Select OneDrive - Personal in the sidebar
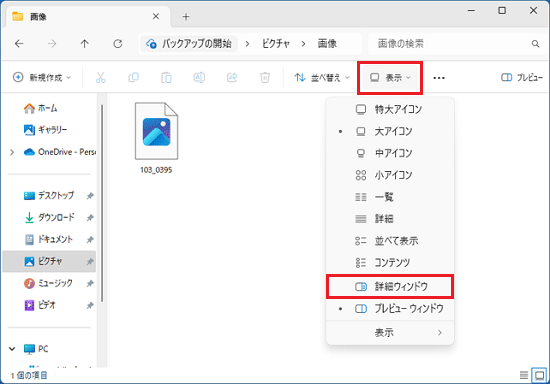 (60, 152)
